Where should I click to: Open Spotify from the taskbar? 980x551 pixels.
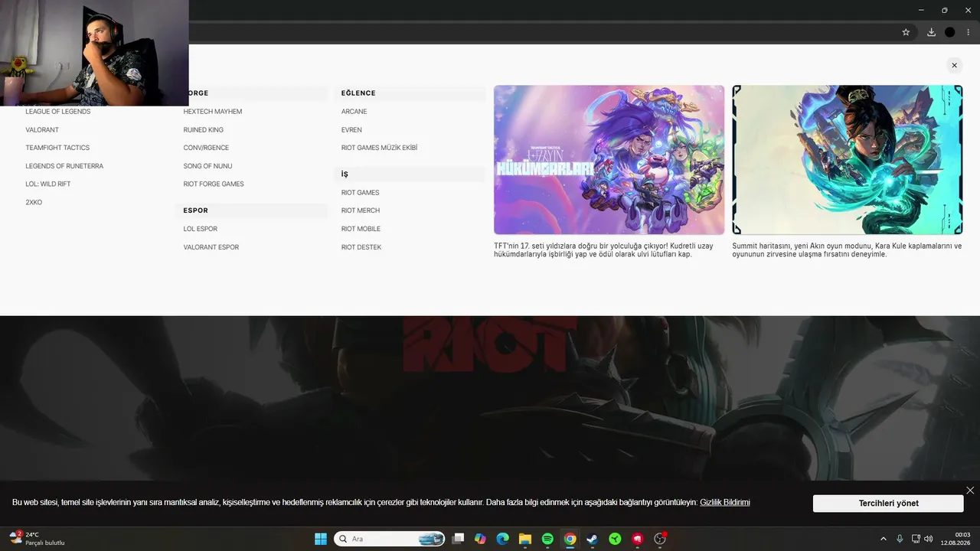[x=547, y=539]
